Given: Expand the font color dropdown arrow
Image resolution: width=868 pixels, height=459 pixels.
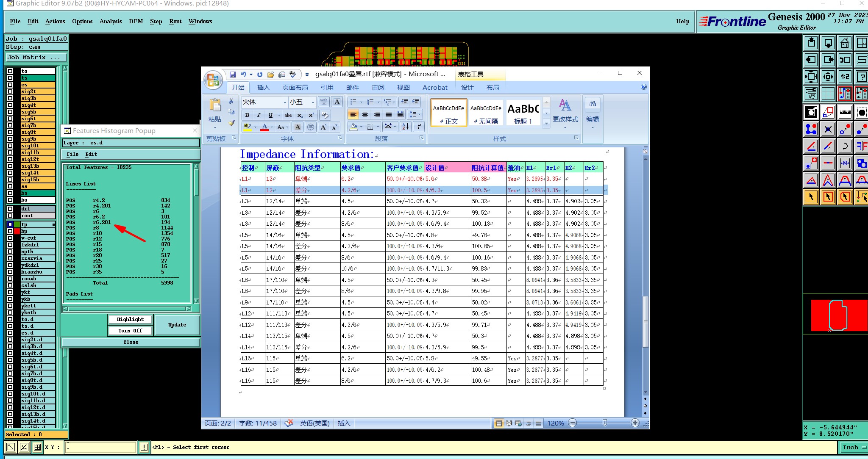Looking at the screenshot, I should tap(272, 127).
